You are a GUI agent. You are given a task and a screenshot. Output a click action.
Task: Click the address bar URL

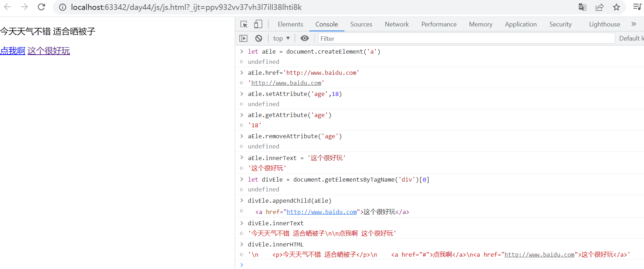(x=186, y=7)
